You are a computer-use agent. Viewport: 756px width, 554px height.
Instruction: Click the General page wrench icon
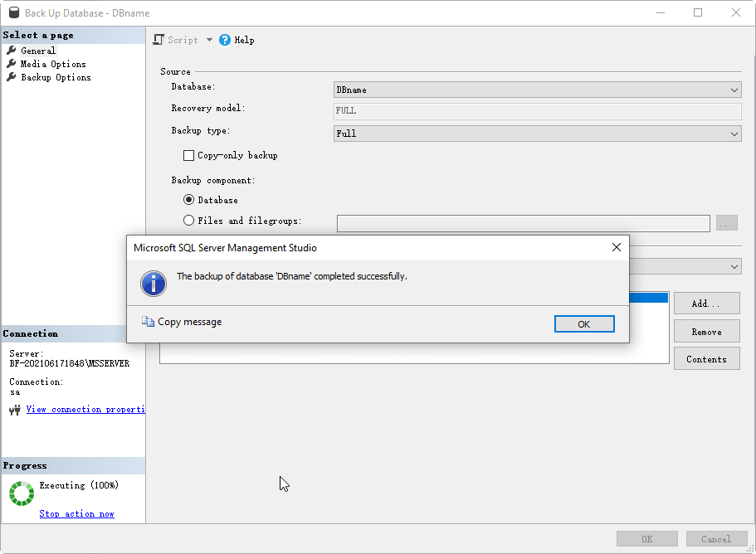click(12, 50)
